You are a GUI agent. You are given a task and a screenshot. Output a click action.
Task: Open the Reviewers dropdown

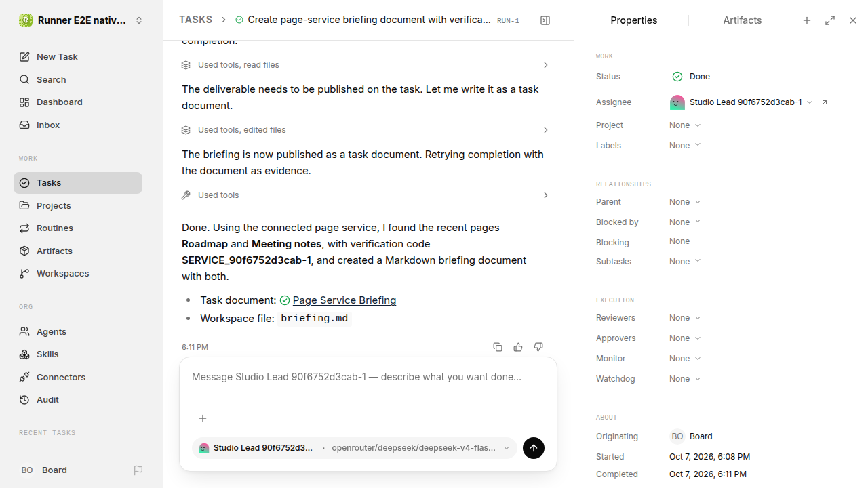point(685,318)
